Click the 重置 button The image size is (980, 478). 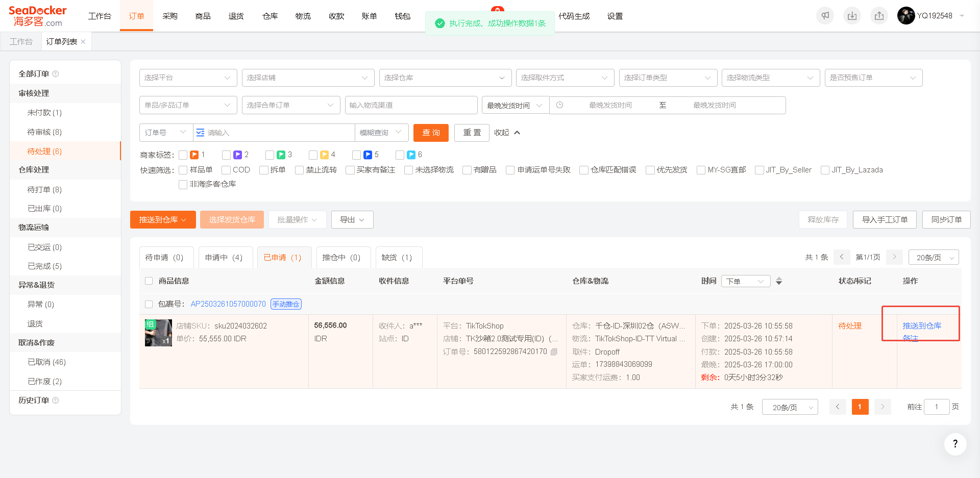point(472,133)
